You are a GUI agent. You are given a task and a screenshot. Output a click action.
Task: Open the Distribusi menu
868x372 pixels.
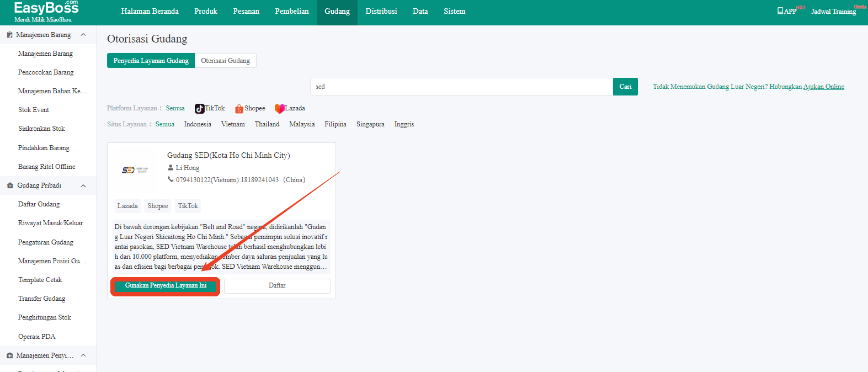point(381,12)
